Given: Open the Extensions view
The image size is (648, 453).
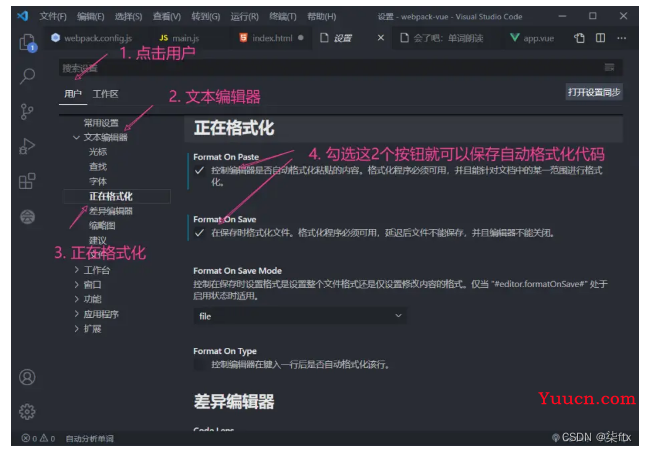Looking at the screenshot, I should coord(27,181).
